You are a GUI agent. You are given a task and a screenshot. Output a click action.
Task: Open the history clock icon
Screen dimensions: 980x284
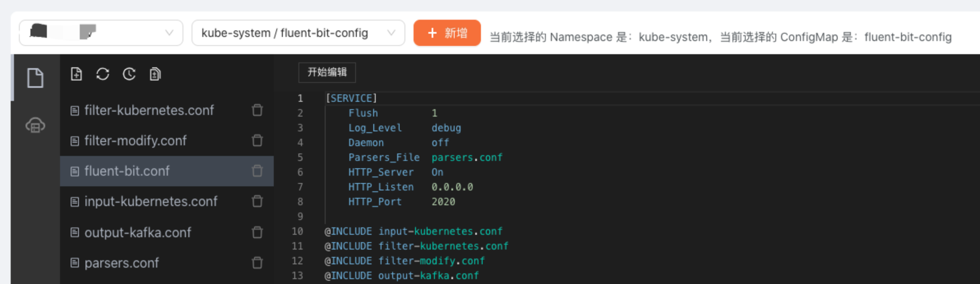pos(129,74)
